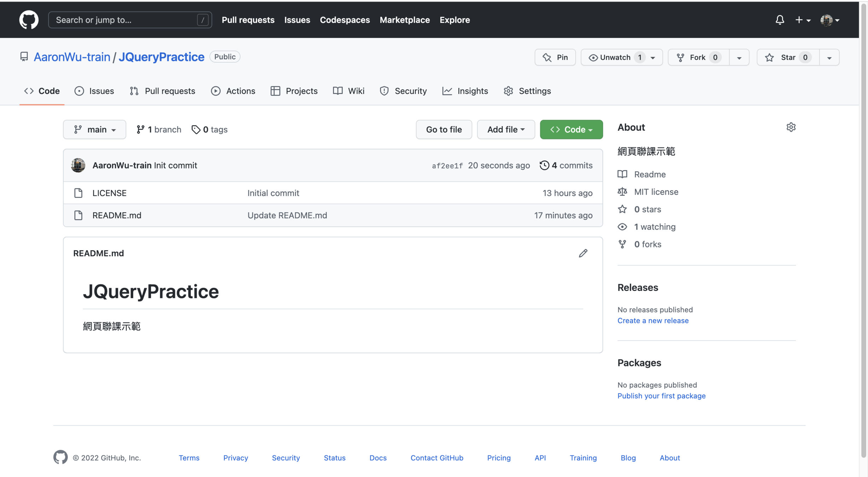Viewport: 868px width, 477px height.
Task: Switch to the Code tab
Action: (x=42, y=91)
